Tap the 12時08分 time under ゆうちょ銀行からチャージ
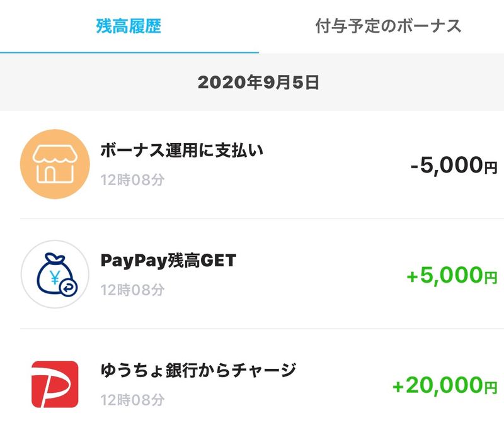This screenshot has height=430, width=504. [x=133, y=400]
